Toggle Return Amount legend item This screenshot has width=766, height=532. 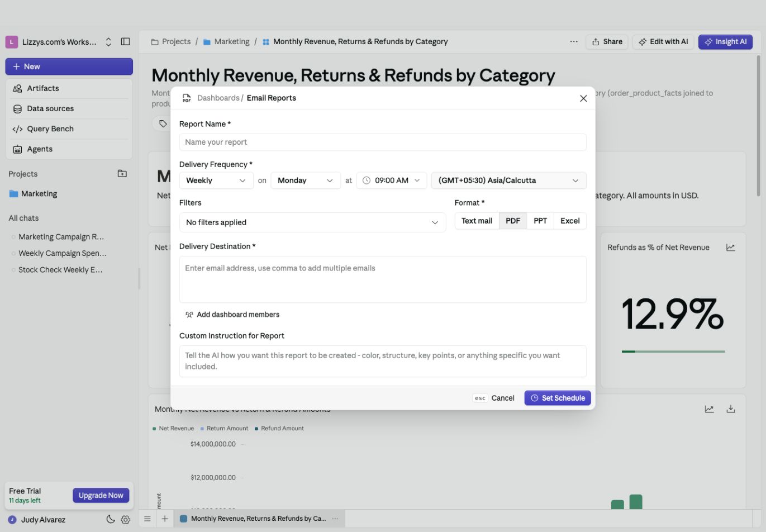224,429
